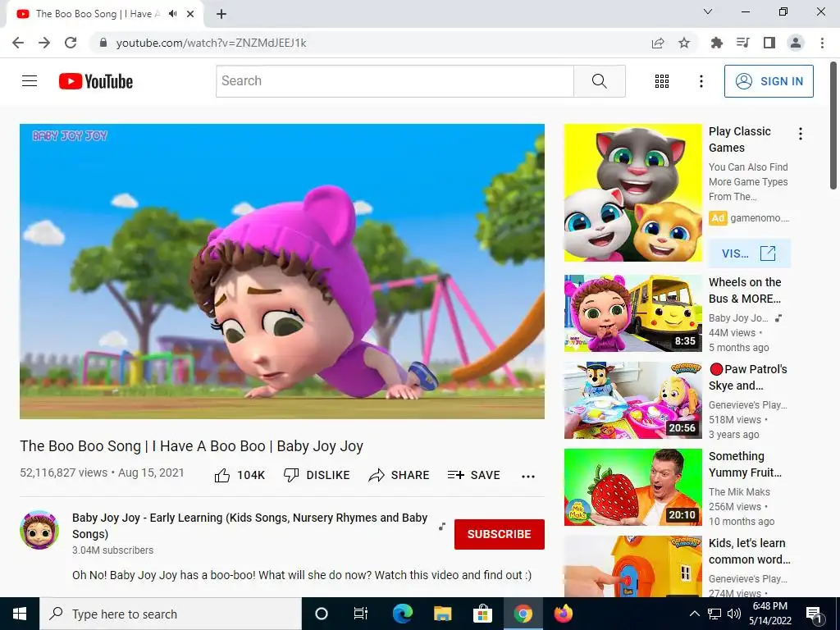Open media control icon in toolbar

(742, 43)
